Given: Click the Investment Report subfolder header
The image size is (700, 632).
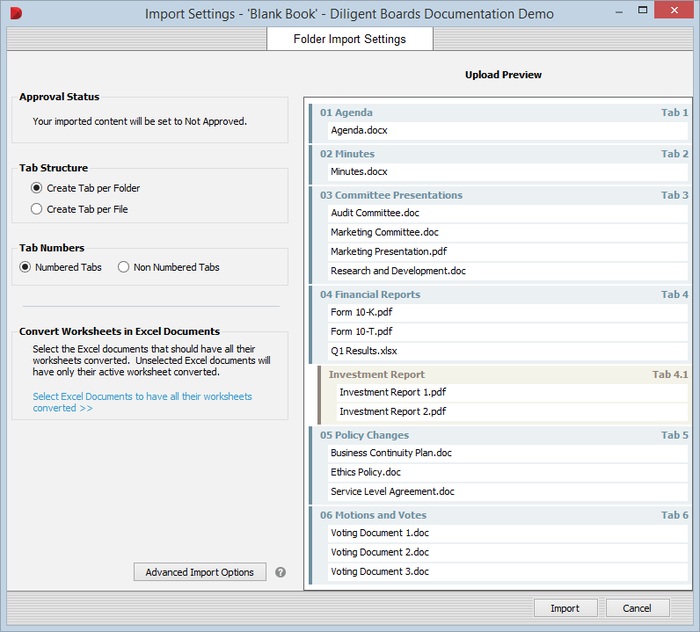Looking at the screenshot, I should (x=377, y=375).
